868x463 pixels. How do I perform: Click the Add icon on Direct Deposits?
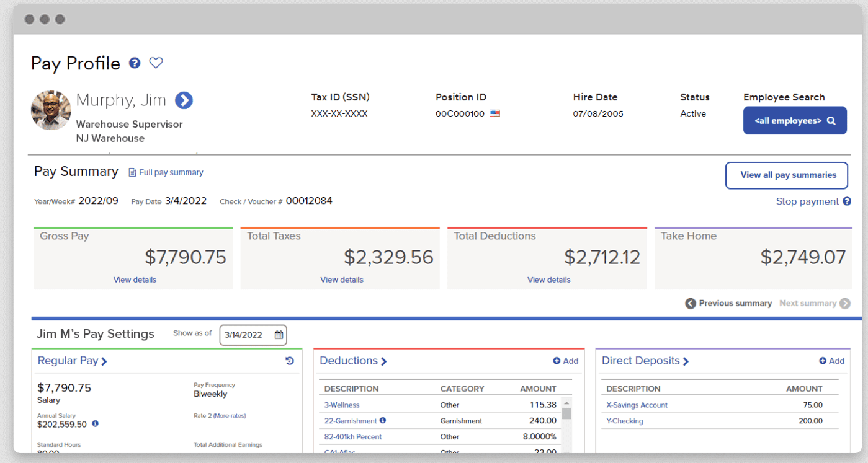point(821,360)
